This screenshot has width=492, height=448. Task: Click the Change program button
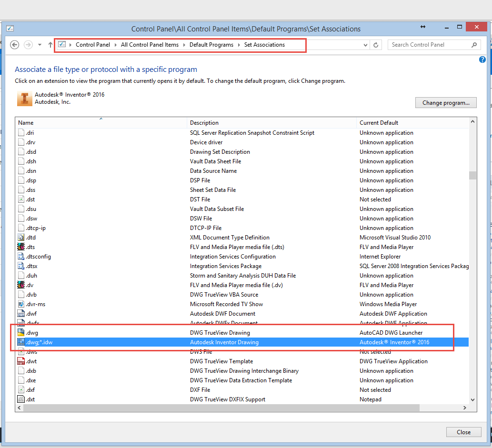(446, 102)
